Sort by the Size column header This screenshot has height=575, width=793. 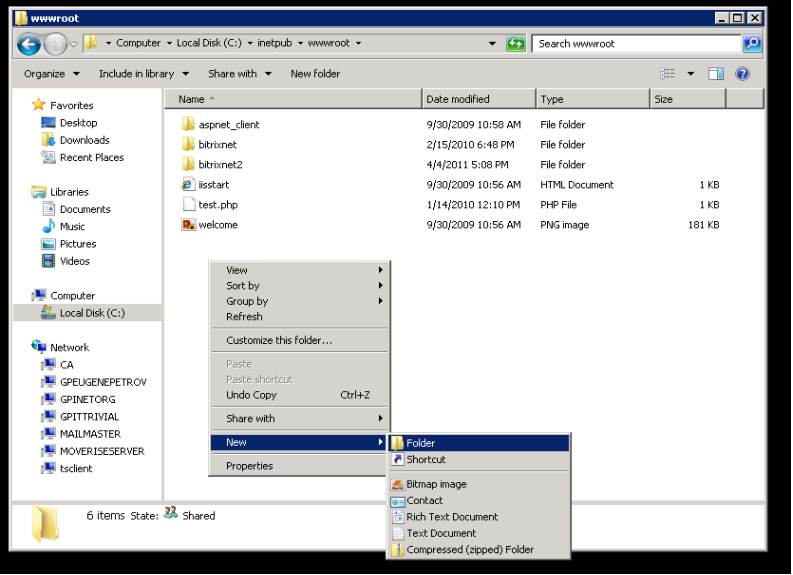click(688, 99)
